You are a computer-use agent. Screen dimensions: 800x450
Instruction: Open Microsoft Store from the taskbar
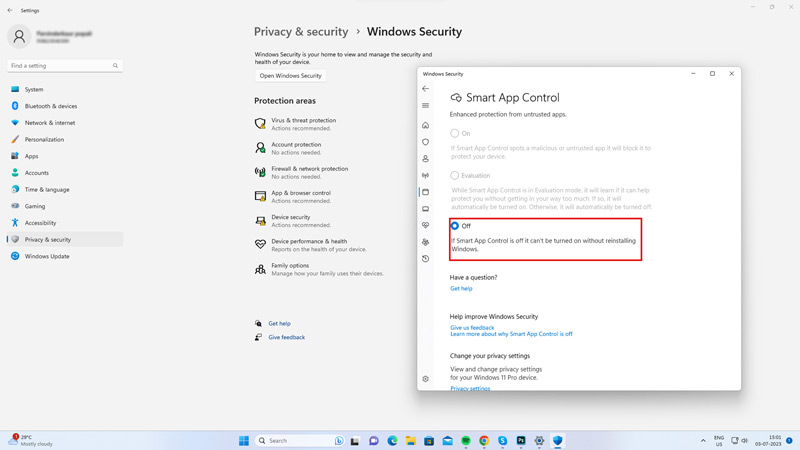(429, 440)
